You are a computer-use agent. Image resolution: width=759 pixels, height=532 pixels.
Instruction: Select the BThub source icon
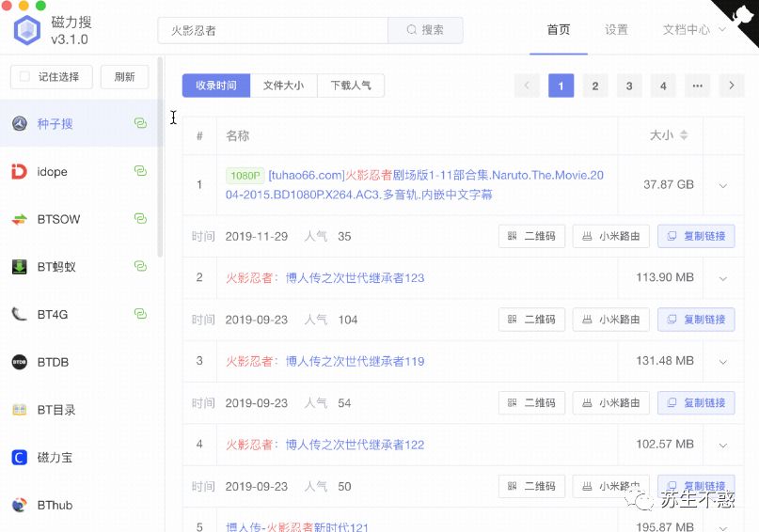20,505
